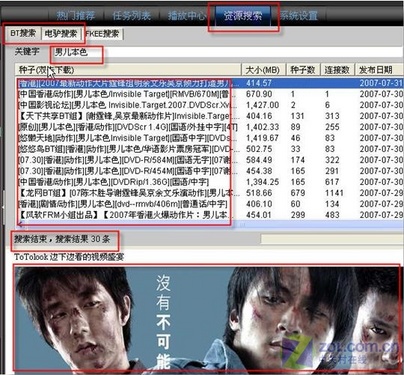Select the 悠悠鸟BT组 result row
Image resolution: width=404 pixels, height=375 pixels.
click(210, 149)
